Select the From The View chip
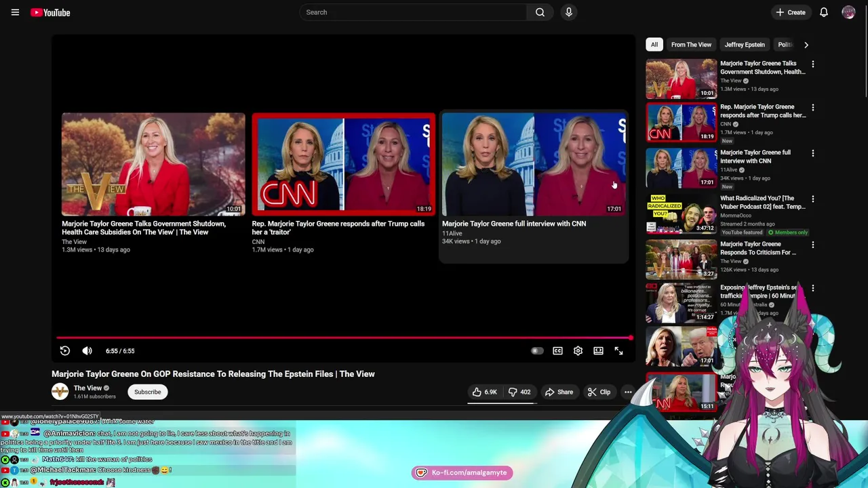The width and height of the screenshot is (868, 488). 691,45
